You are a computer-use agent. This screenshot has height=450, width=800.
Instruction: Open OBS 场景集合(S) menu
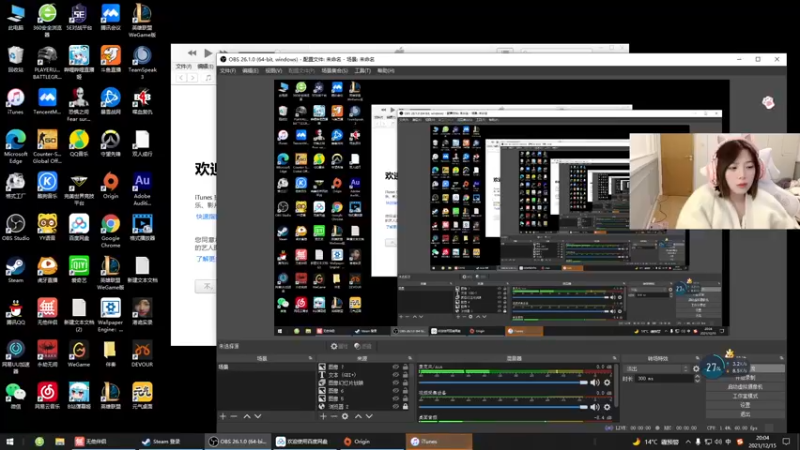pyautogui.click(x=334, y=70)
